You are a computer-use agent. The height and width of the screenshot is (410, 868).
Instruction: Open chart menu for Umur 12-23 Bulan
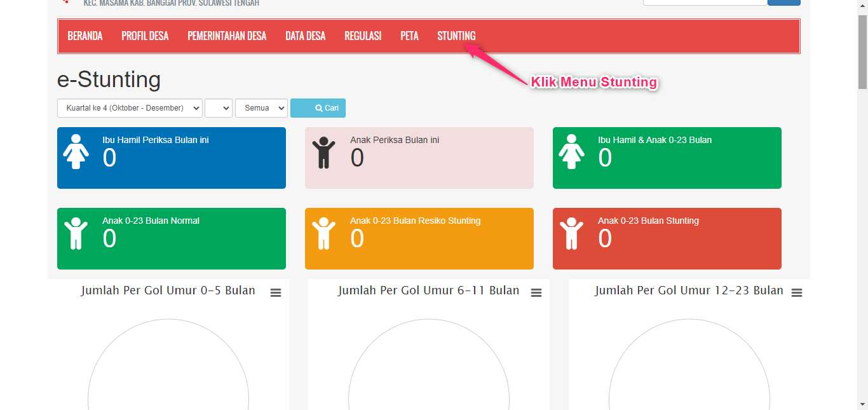click(x=797, y=292)
